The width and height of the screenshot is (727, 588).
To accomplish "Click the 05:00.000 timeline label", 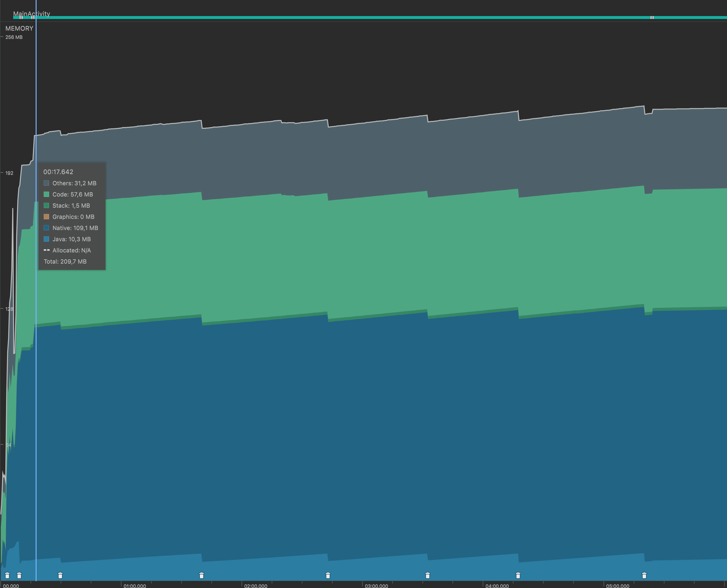I will (x=618, y=586).
